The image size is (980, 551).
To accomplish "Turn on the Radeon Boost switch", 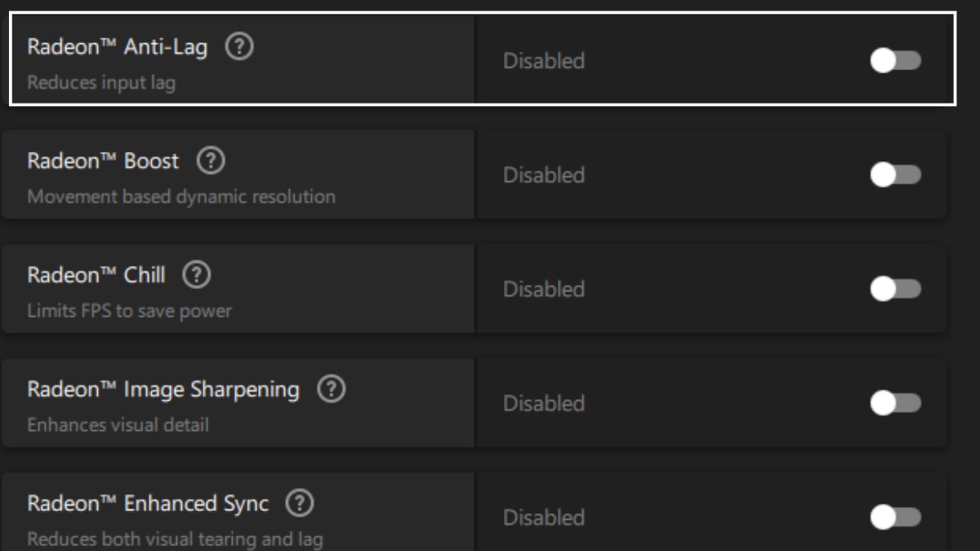I will (895, 175).
